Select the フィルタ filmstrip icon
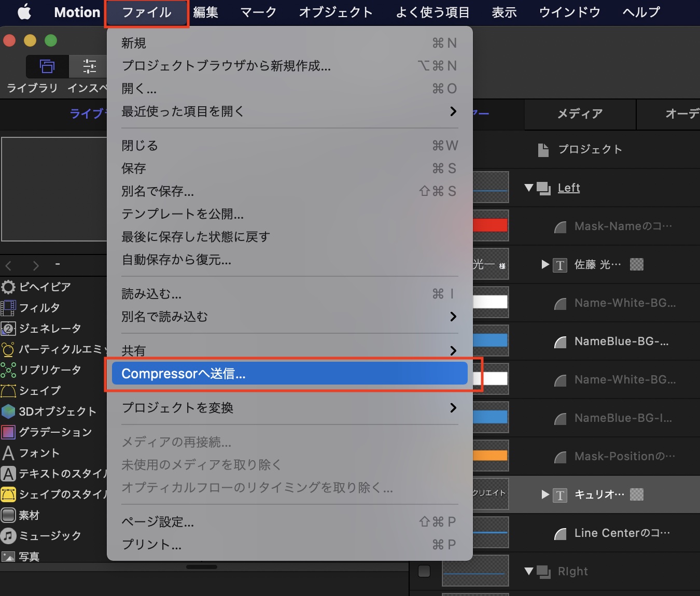The image size is (700, 596). pos(8,308)
